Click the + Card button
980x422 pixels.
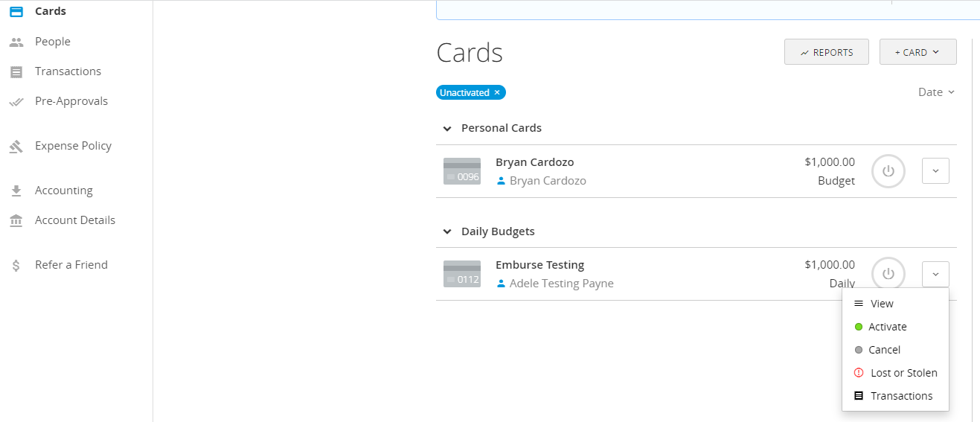click(x=917, y=52)
